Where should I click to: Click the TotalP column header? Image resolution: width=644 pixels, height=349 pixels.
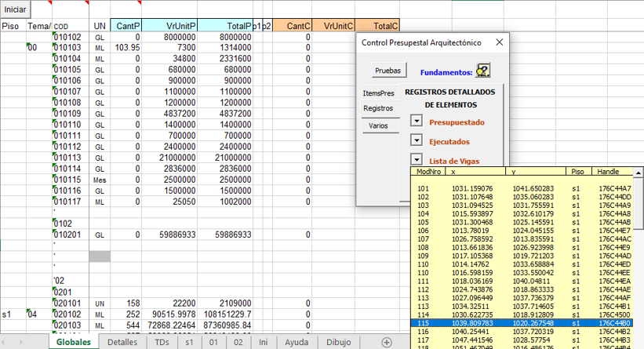point(225,26)
